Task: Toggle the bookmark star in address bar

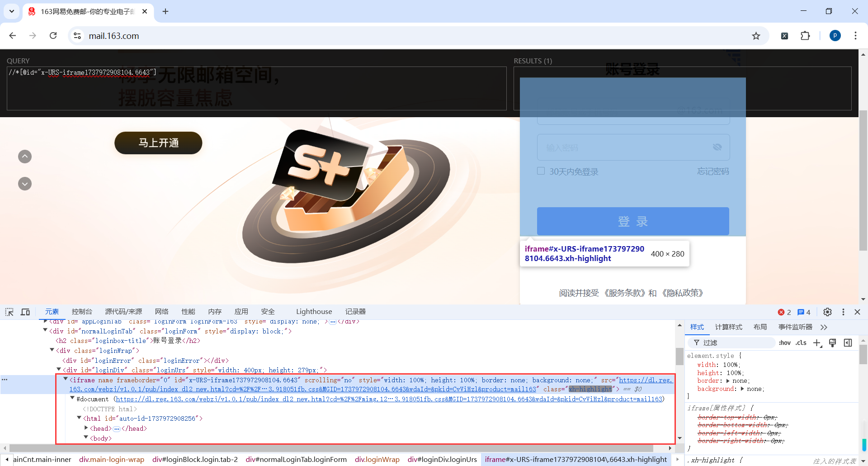Action: point(757,36)
